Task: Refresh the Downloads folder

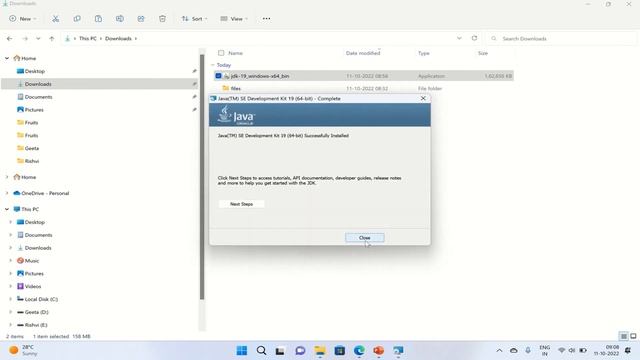Action: point(474,38)
